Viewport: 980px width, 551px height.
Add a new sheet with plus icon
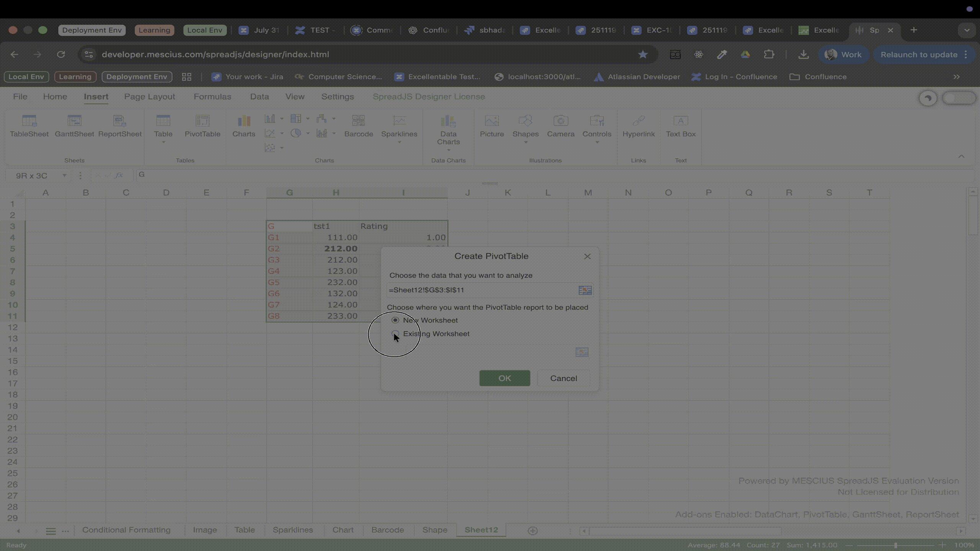click(x=532, y=531)
